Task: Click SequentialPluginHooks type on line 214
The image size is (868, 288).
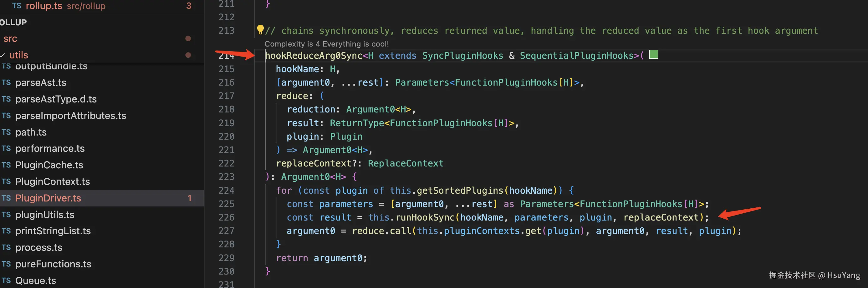Action: coord(577,56)
